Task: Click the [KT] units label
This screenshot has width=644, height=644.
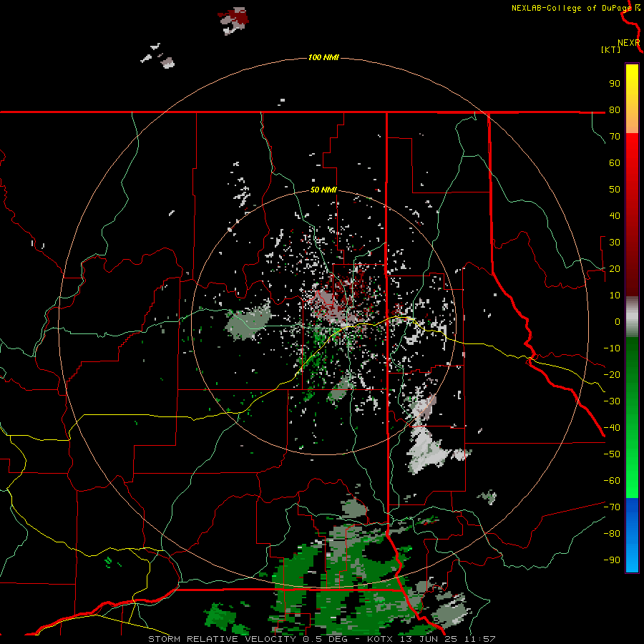Action: pos(610,49)
